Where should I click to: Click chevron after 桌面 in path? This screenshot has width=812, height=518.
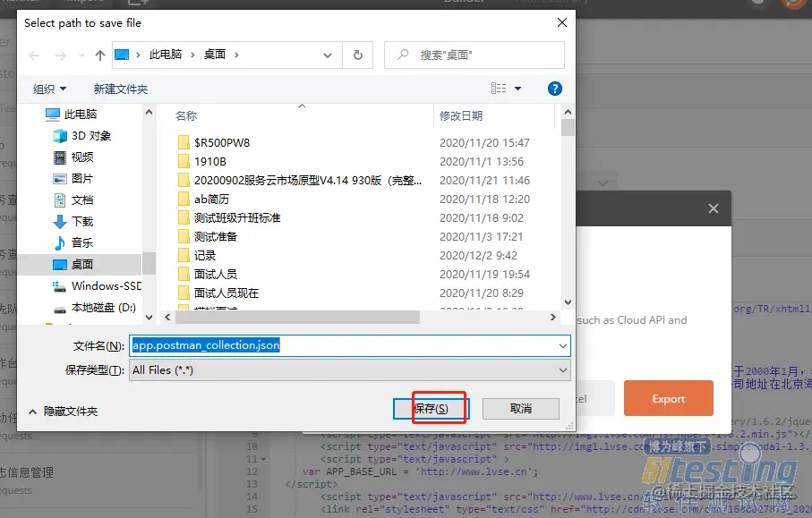[x=236, y=55]
